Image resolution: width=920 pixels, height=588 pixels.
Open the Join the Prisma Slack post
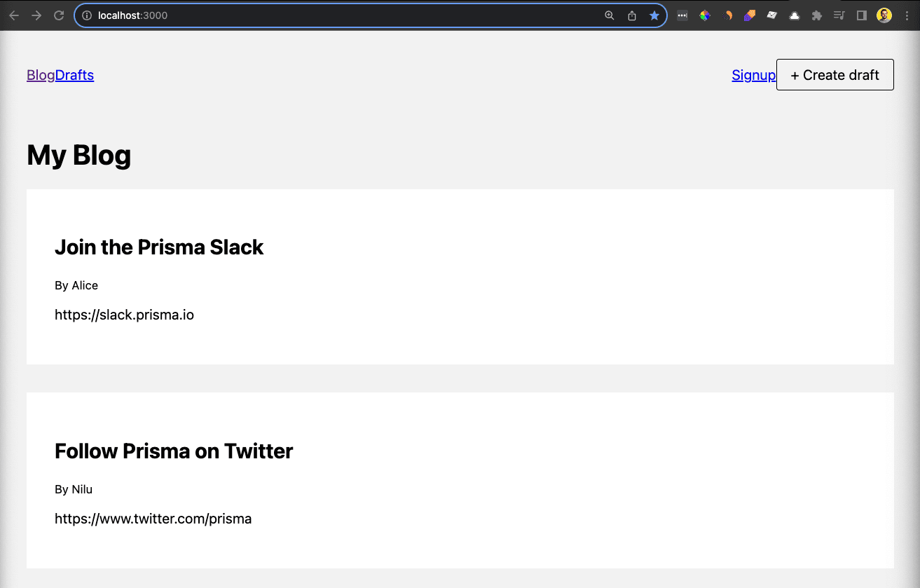[159, 247]
